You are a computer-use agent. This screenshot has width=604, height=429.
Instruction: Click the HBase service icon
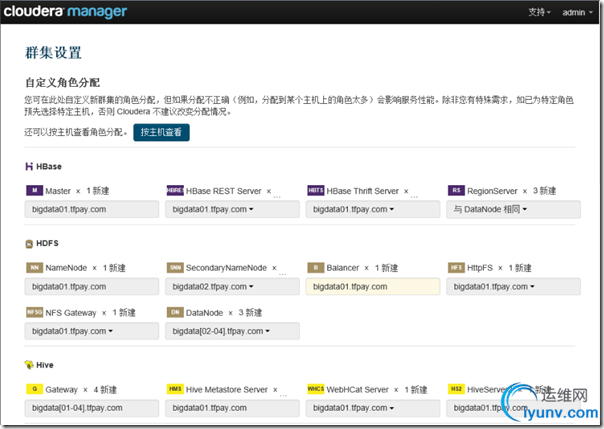[29, 166]
